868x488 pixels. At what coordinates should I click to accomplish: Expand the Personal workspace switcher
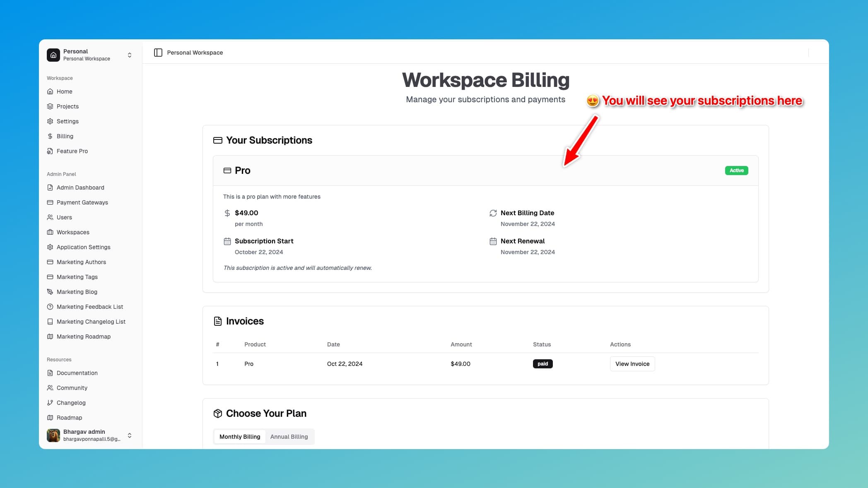coord(129,55)
